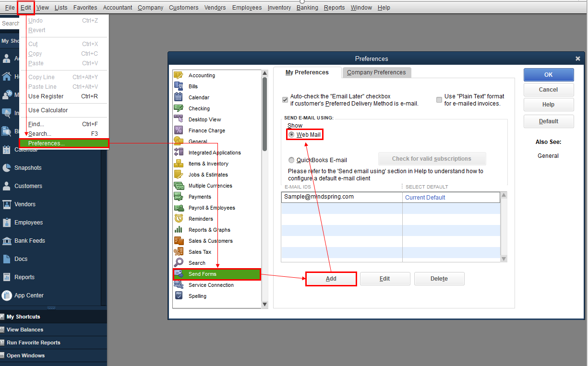Image resolution: width=588 pixels, height=366 pixels.
Task: Choose the Payments preference icon
Action: [x=179, y=197]
